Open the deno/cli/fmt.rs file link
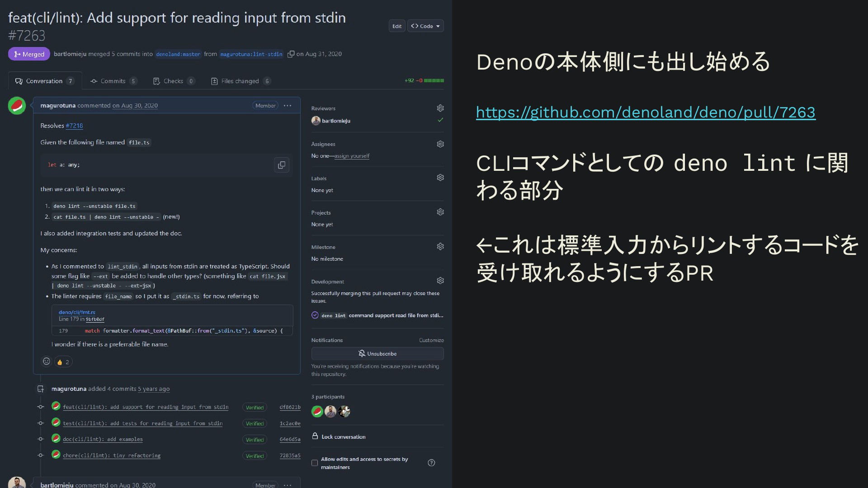This screenshot has width=868, height=488. coord(77,312)
